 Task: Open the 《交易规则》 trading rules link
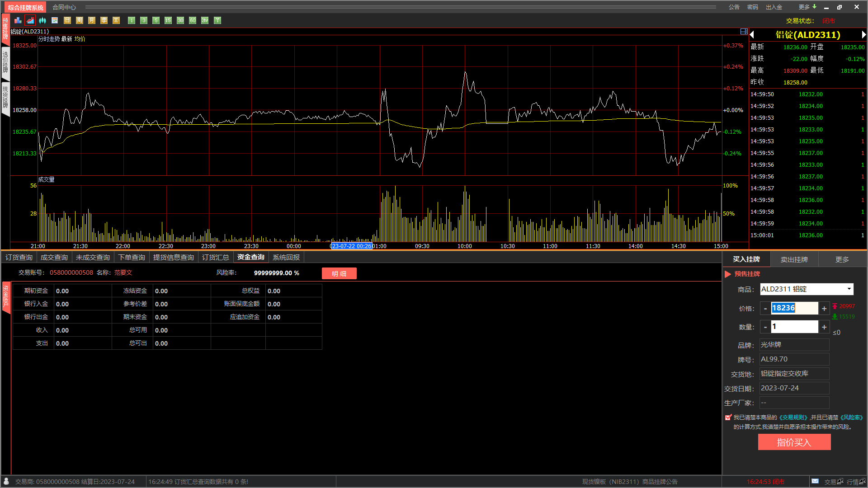pos(793,418)
